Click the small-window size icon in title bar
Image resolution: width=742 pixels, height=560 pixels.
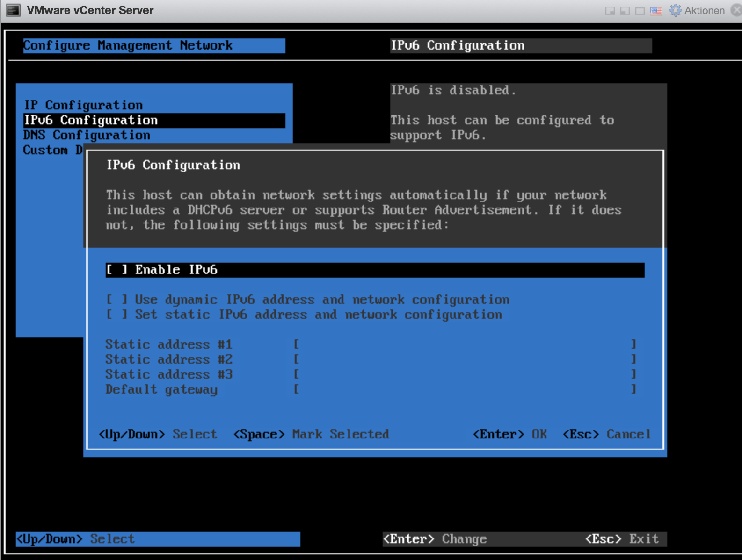(x=610, y=11)
